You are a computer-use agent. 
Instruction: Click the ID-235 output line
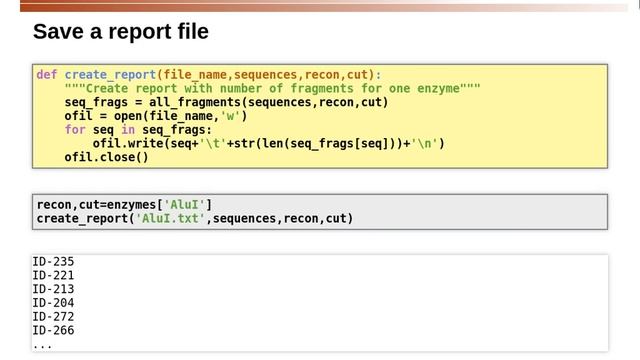click(53, 262)
